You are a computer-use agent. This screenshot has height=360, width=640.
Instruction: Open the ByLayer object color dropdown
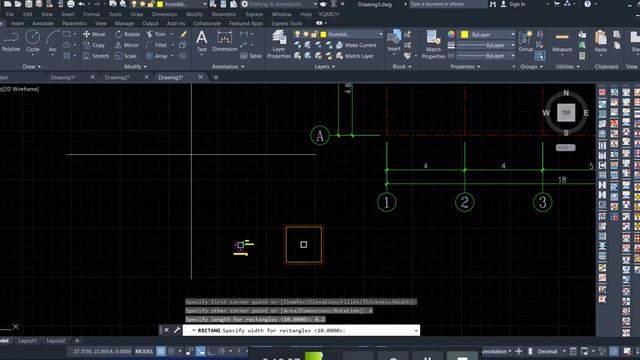(513, 34)
